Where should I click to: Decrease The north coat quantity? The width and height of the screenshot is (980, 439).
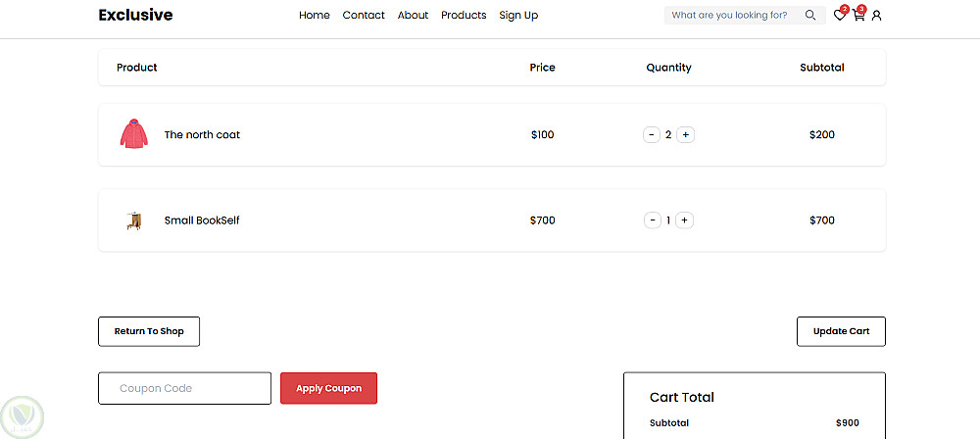[x=652, y=135]
